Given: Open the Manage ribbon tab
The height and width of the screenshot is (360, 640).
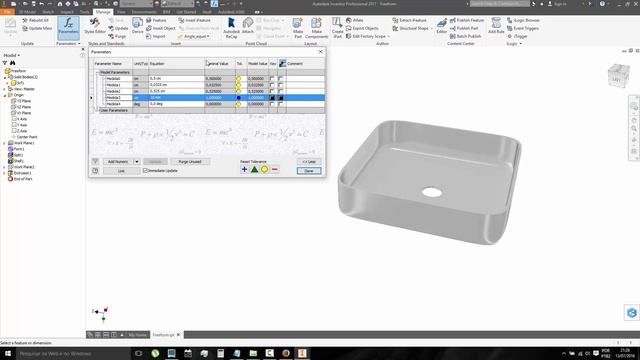Looking at the screenshot, I should tap(103, 12).
